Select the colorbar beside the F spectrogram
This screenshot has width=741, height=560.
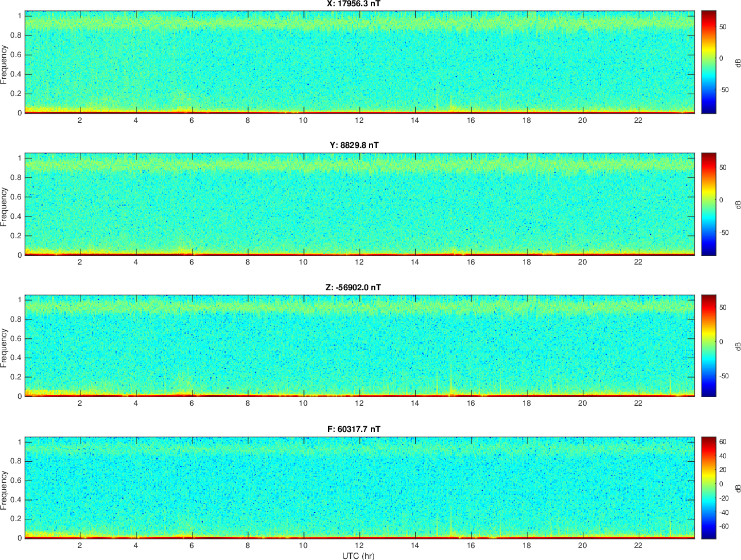pyautogui.click(x=708, y=487)
